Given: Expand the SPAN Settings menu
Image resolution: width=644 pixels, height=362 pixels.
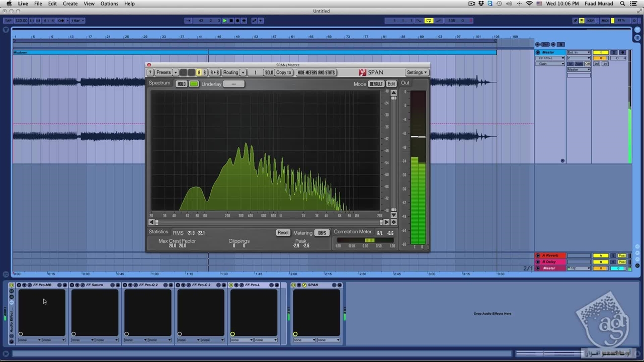Looking at the screenshot, I should 417,72.
